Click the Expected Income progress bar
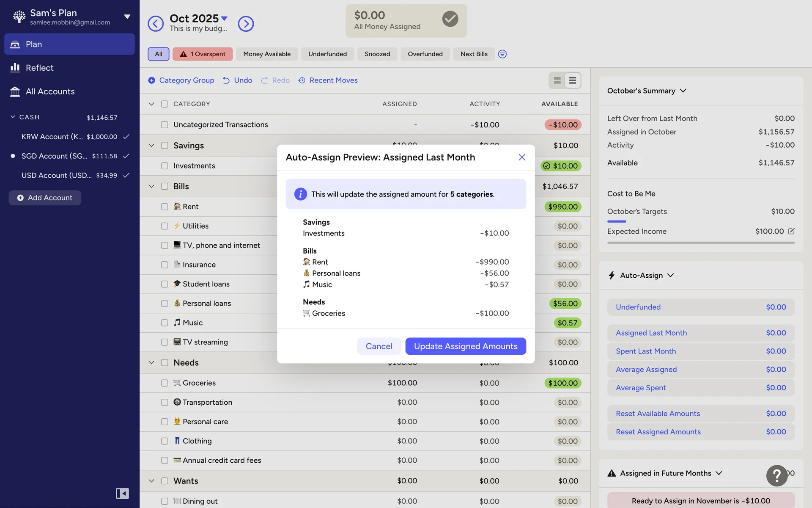The image size is (812, 508). (x=700, y=243)
